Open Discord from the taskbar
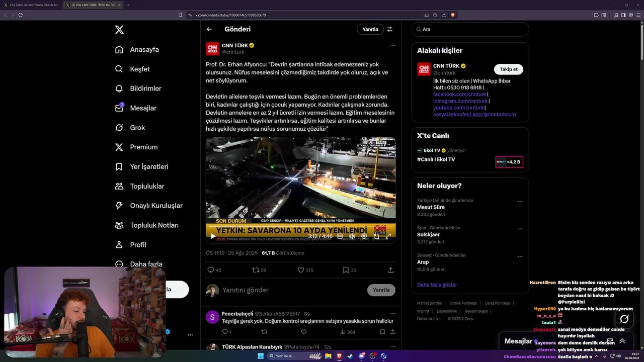This screenshot has height=362, width=644. point(361,356)
